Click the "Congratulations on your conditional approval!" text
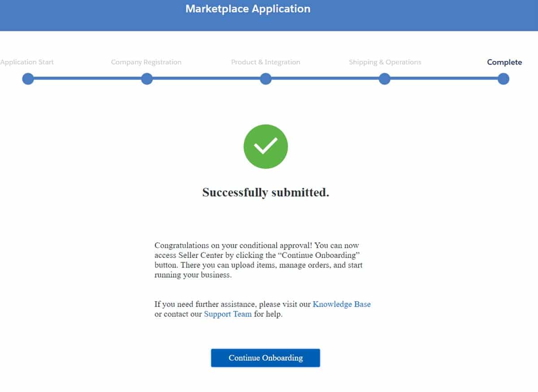 tap(234, 245)
